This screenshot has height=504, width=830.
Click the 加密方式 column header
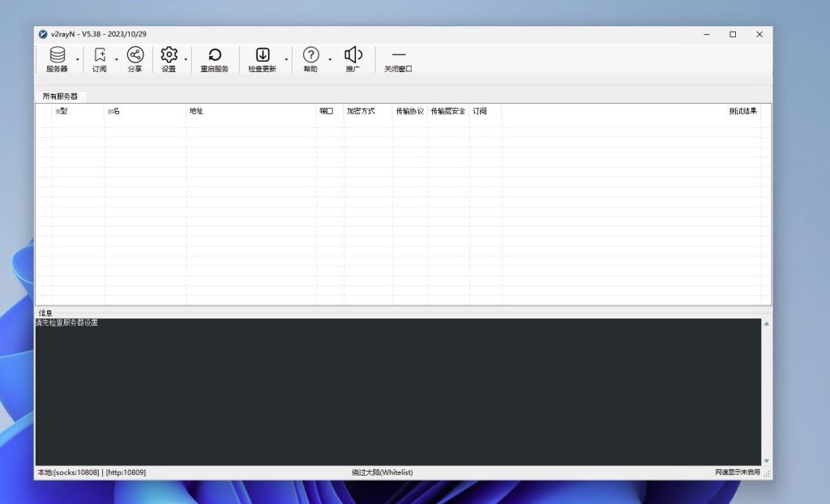point(368,111)
